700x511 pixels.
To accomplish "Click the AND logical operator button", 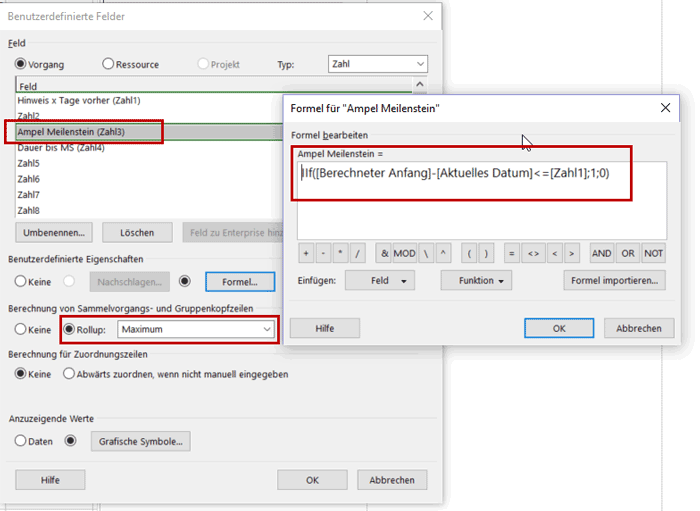I will (x=602, y=254).
